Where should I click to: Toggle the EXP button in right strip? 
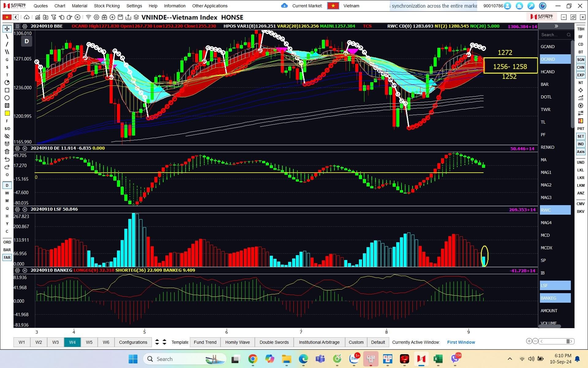[x=581, y=75]
